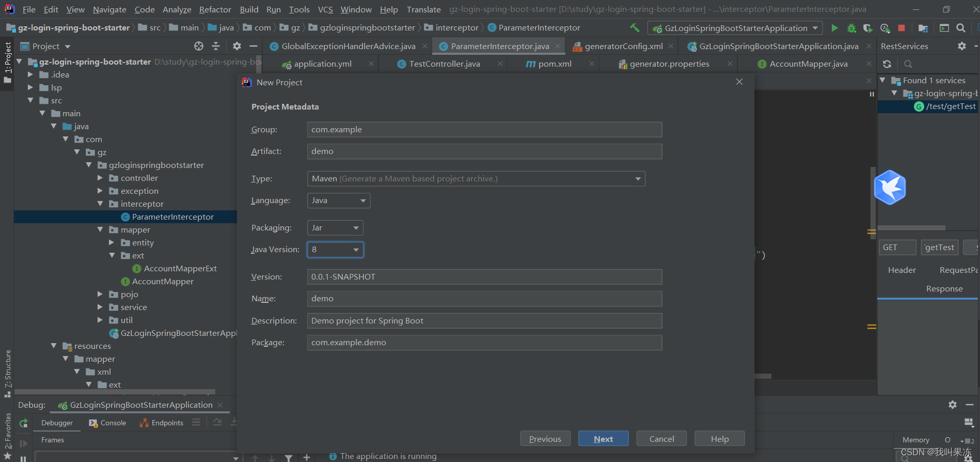This screenshot has width=980, height=462.
Task: Open Search Everywhere magnifier icon
Action: point(961,28)
